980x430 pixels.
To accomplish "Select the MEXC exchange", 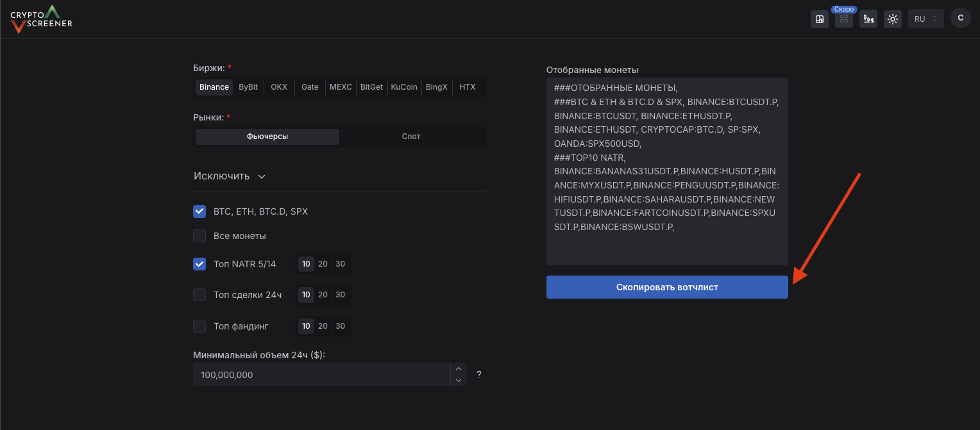I will pos(341,87).
